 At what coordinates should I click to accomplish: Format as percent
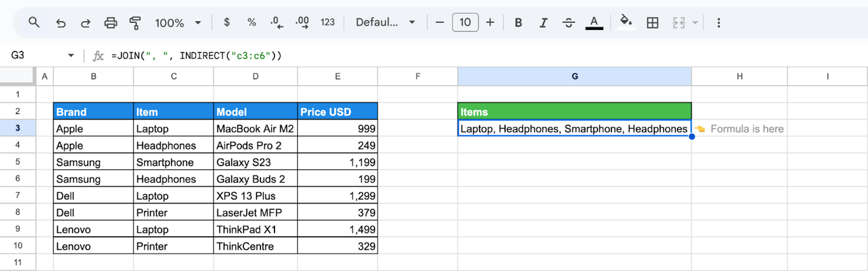click(x=252, y=22)
